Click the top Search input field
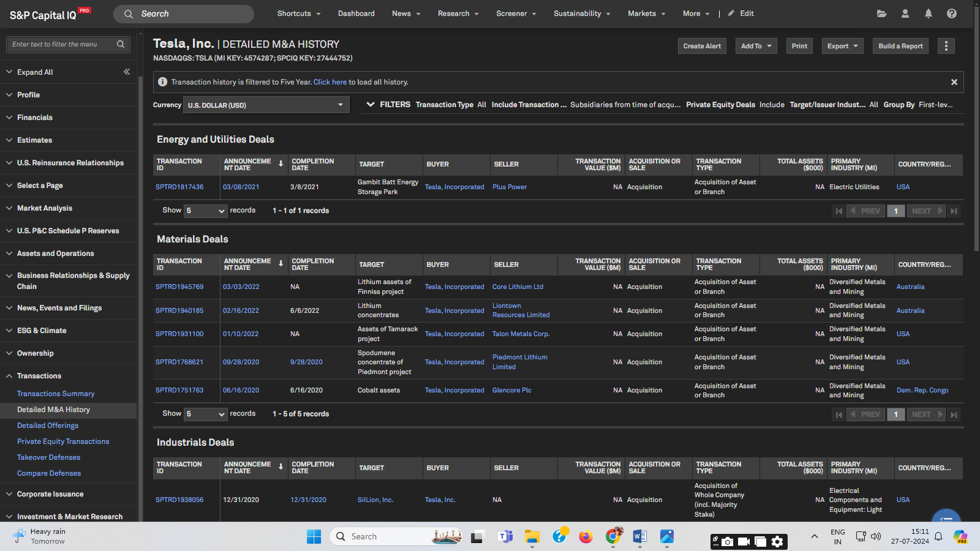This screenshot has height=551, width=980. click(184, 14)
